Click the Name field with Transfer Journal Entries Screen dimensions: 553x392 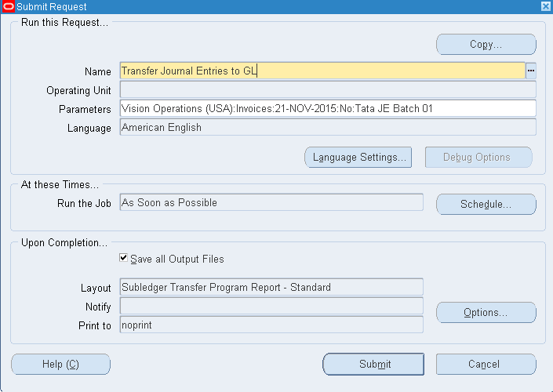pyautogui.click(x=322, y=71)
